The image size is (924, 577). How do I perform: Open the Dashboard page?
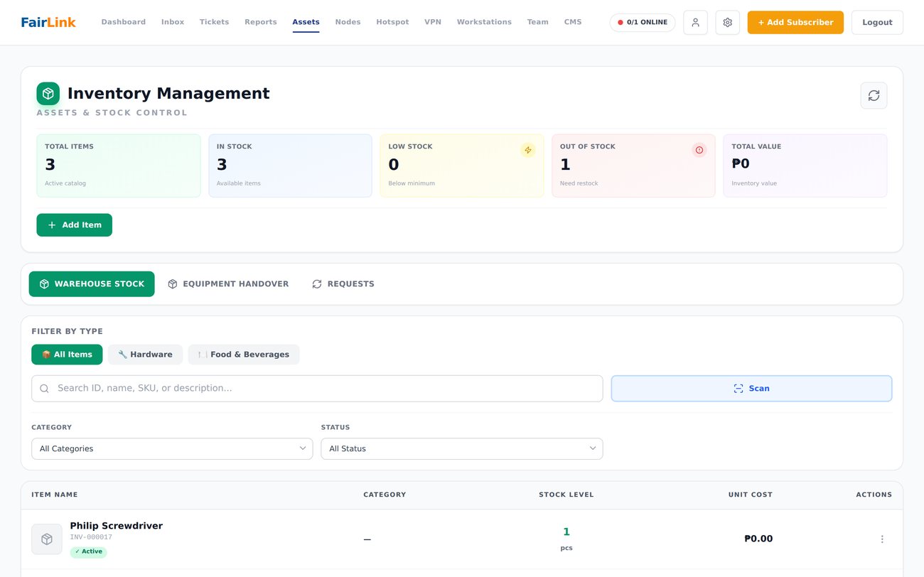(x=124, y=22)
